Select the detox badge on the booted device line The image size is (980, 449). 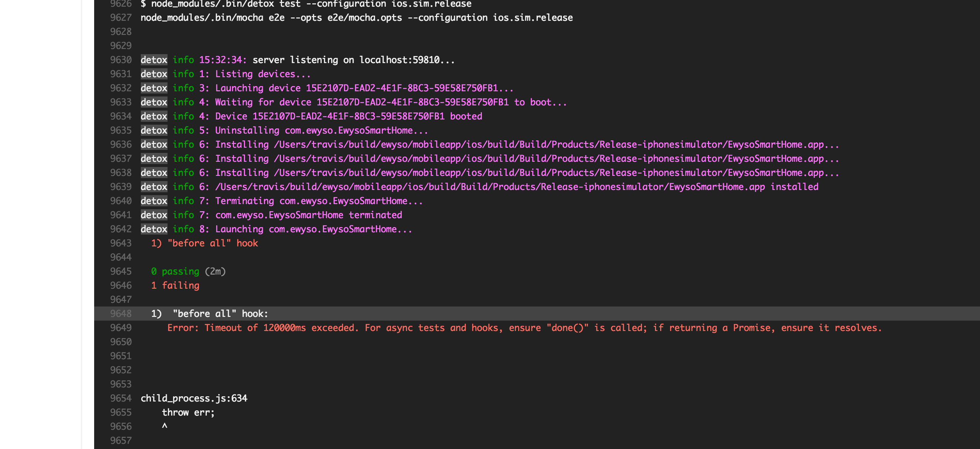153,116
